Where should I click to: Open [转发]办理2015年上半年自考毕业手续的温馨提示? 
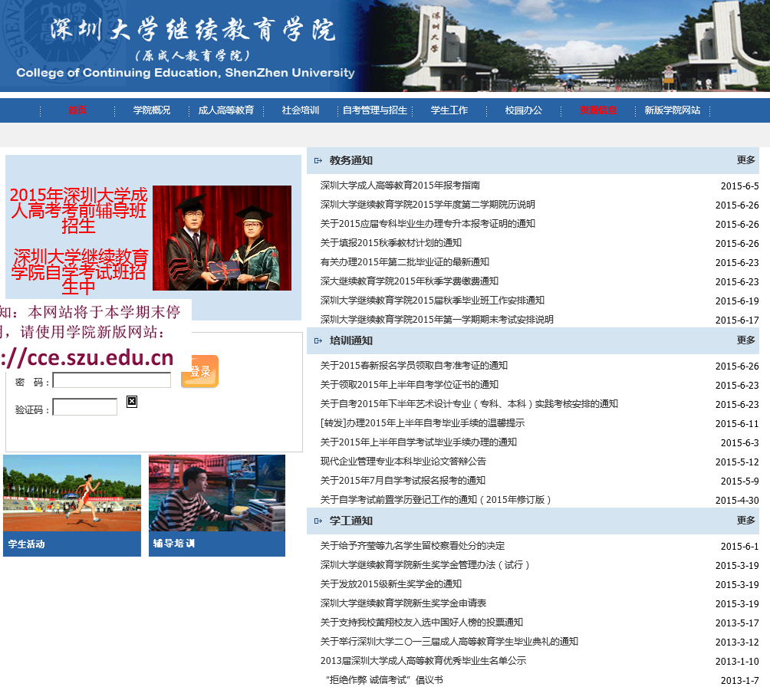423,423
